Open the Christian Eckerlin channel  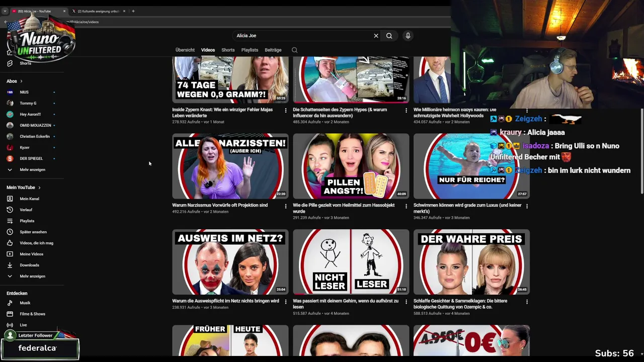coord(35,136)
